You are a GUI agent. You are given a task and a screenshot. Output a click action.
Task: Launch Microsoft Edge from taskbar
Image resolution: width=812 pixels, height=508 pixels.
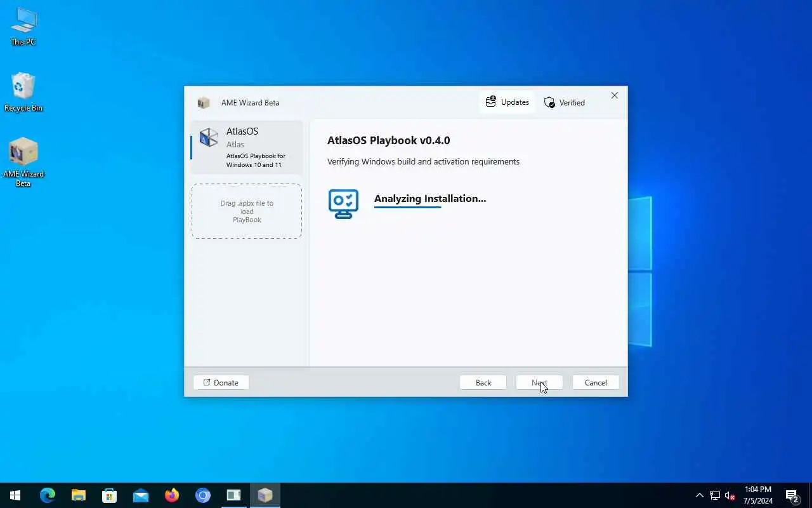click(x=48, y=495)
